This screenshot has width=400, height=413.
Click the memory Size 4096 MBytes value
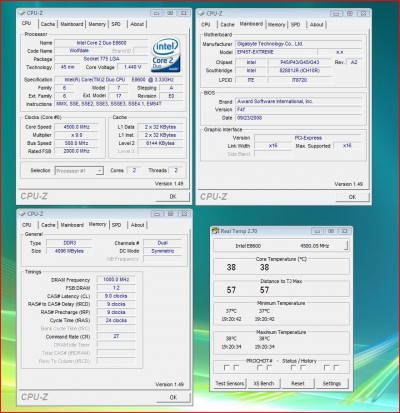tap(70, 251)
